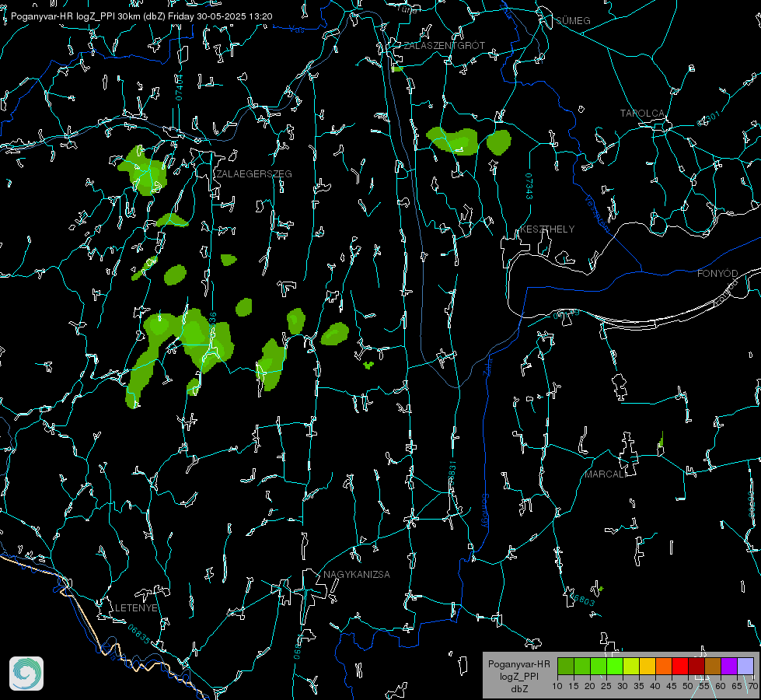Click the '40' value on legend scale
The height and width of the screenshot is (700, 761).
655,687
